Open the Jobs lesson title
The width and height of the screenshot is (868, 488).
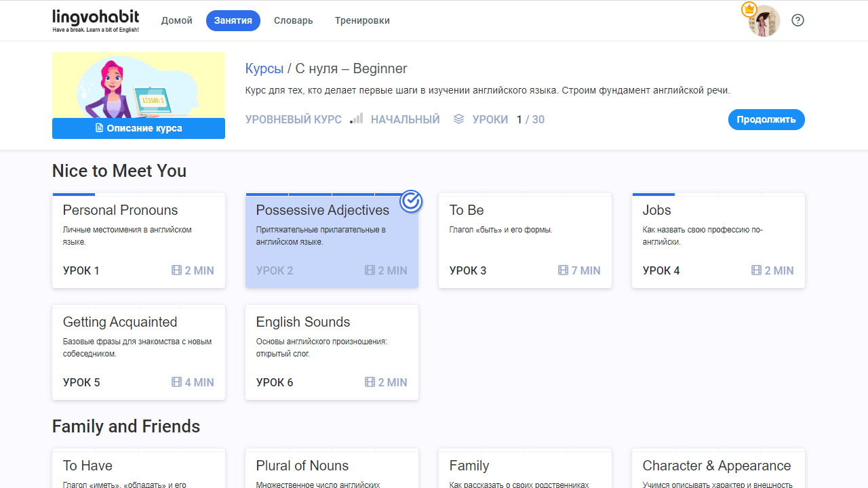(x=657, y=210)
